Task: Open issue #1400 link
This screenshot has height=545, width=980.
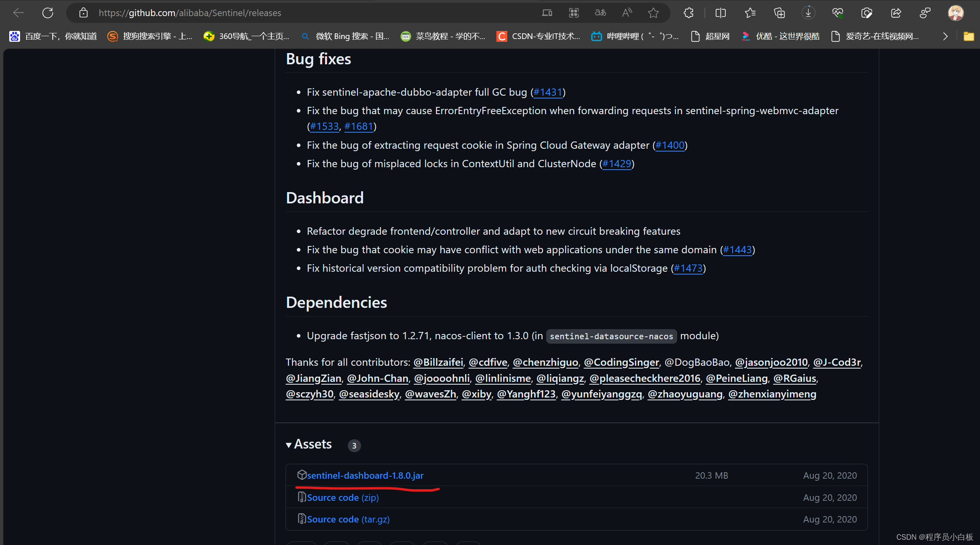Action: [670, 145]
